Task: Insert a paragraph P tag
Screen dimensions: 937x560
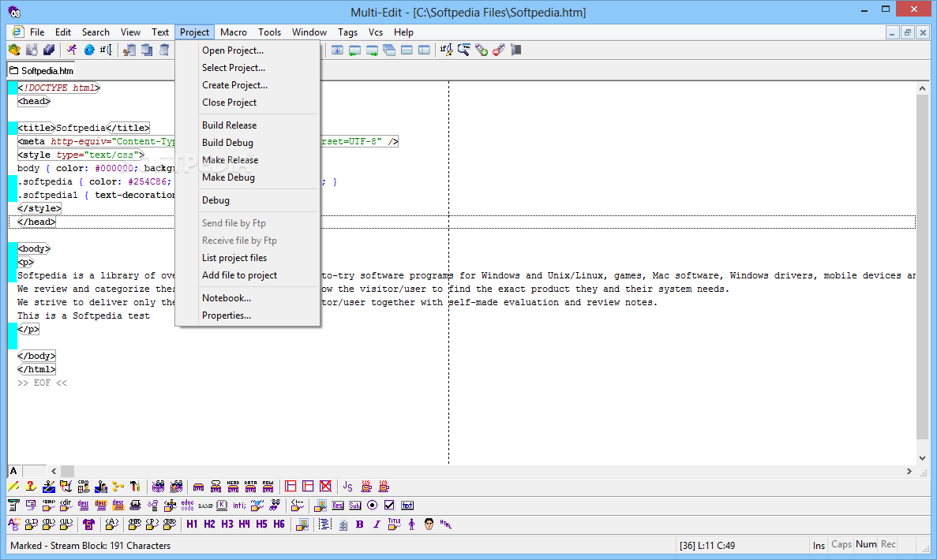Action: coord(152,525)
